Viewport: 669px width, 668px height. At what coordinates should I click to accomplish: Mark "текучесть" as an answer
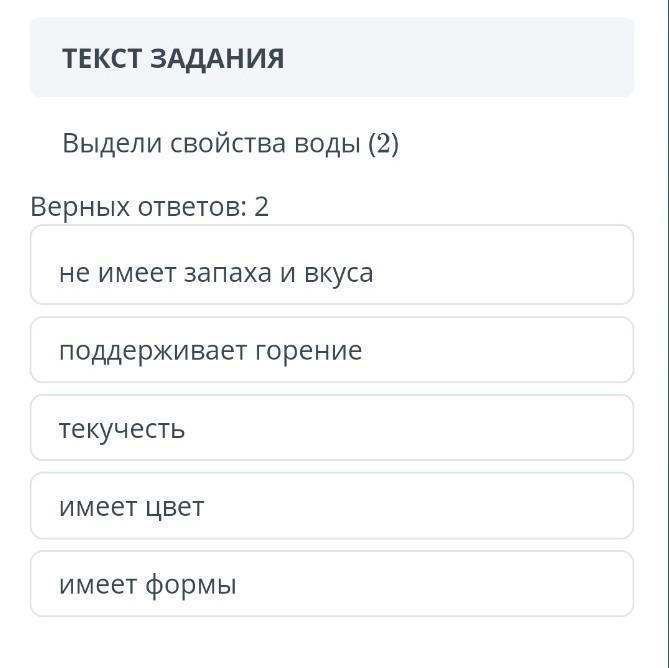click(331, 429)
